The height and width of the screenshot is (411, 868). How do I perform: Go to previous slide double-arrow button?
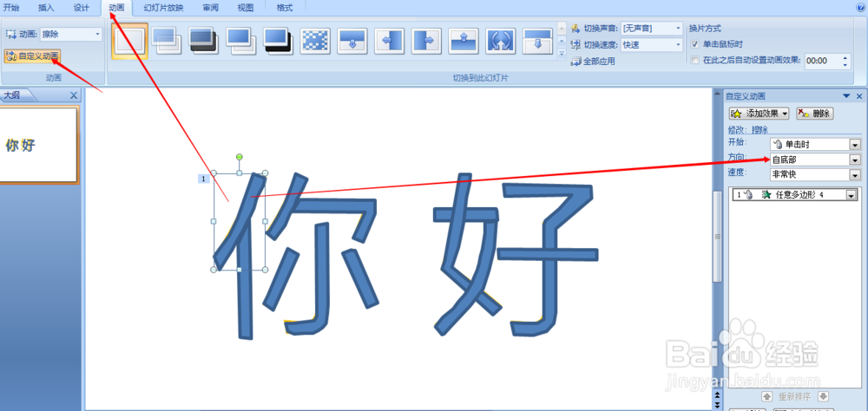[718, 395]
